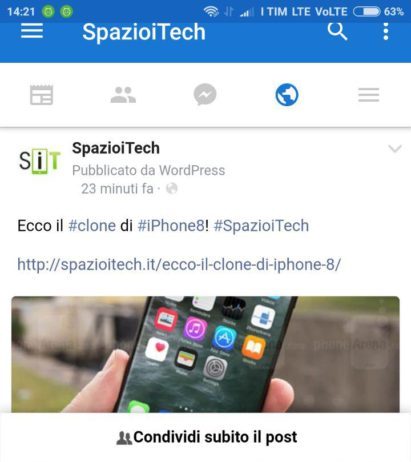Open the more options lines tab
This screenshot has width=411, height=462.
coord(369,95)
